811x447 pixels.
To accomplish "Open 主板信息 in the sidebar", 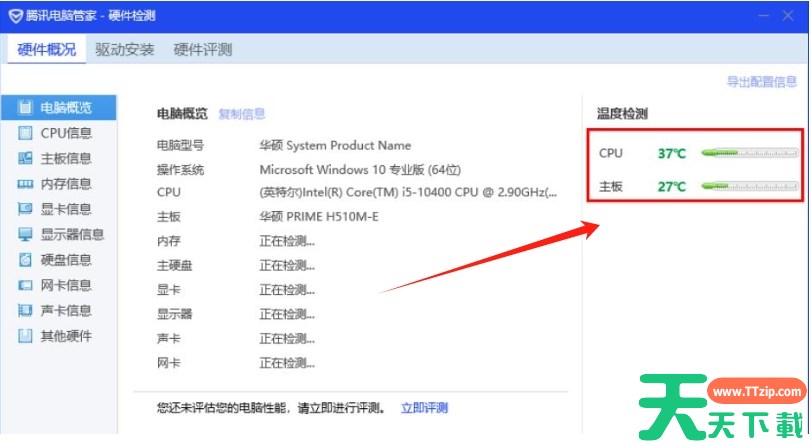I will pyautogui.click(x=59, y=158).
